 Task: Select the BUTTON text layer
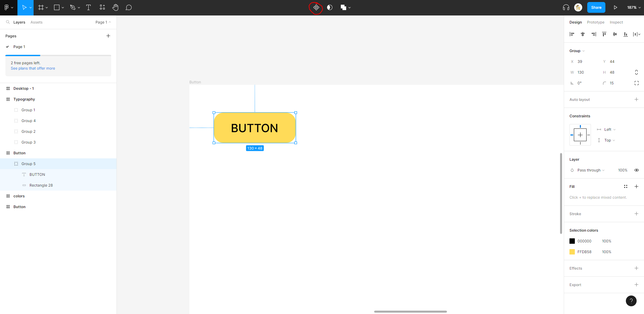(58, 174)
